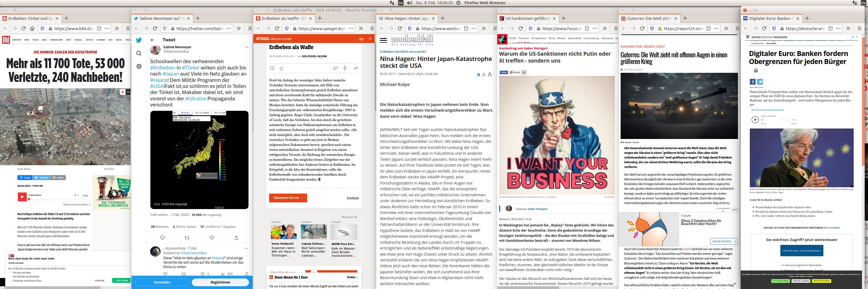Viewport: 868px width, 289px height.
Task: Select the smallest 'A' font size on wochenblatt
Action: click(x=478, y=74)
